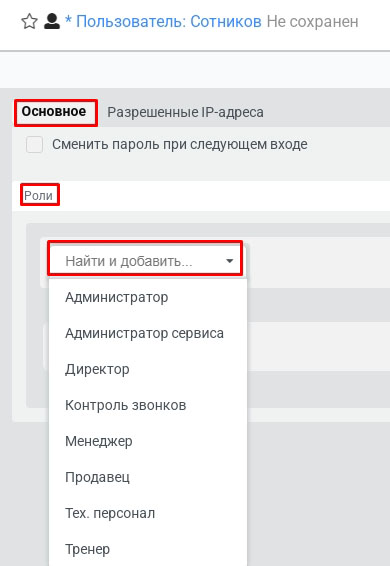Click the Роли section header
The image size is (390, 566).
click(x=39, y=196)
